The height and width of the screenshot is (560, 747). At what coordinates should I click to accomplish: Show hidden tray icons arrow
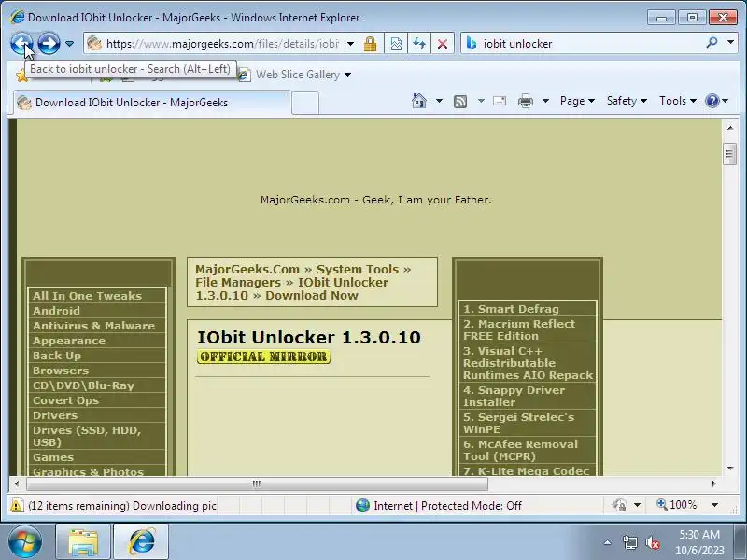608,542
